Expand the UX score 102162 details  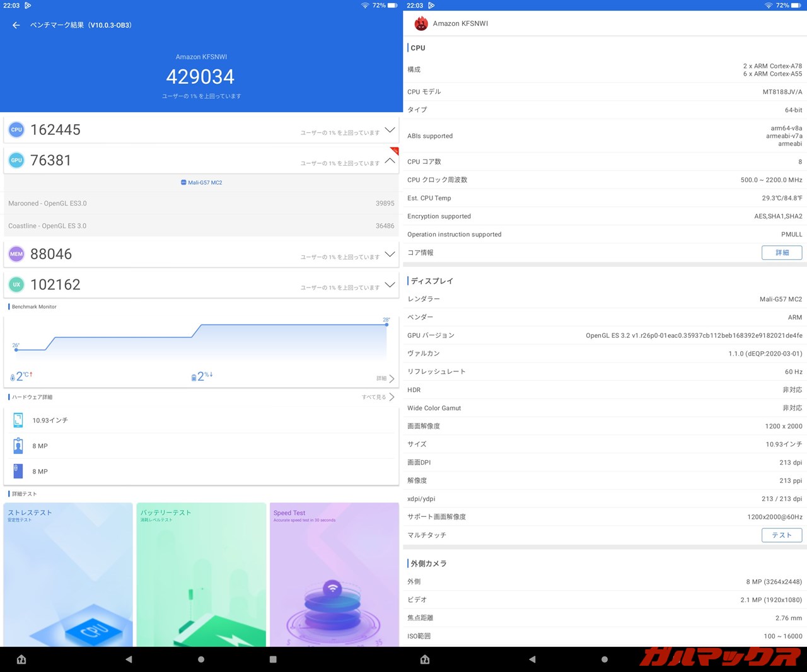[390, 285]
